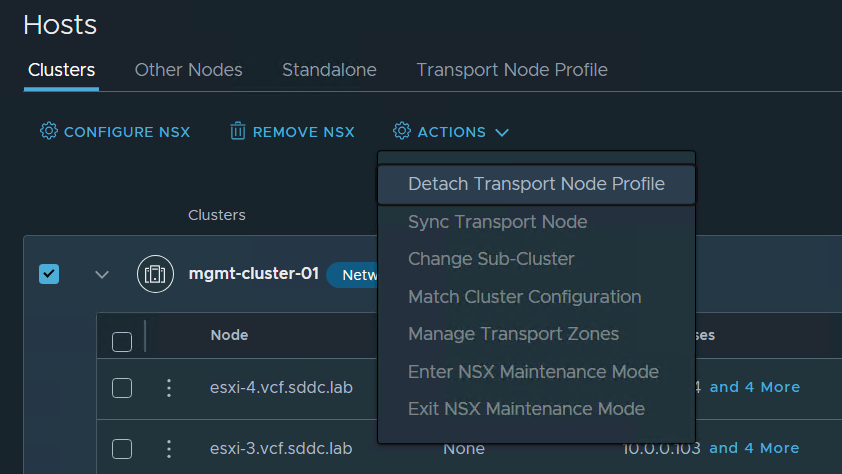Uncheck the mgmt-cluster-01 checkbox
842x474 pixels.
tap(49, 274)
